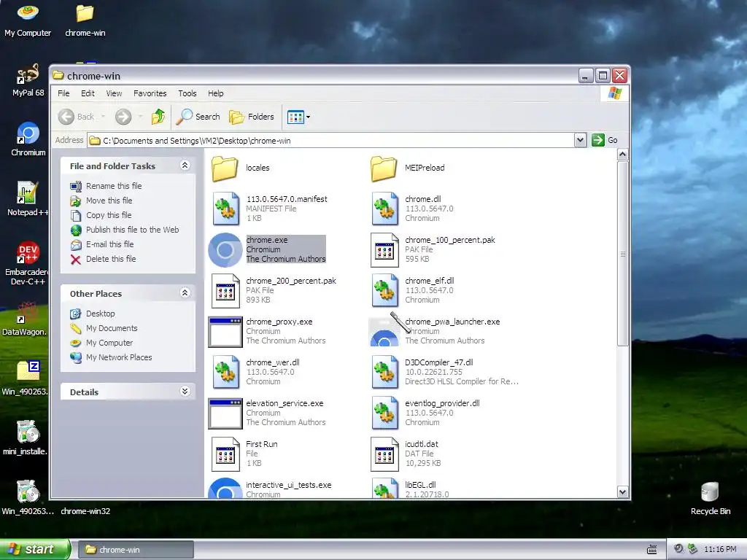The height and width of the screenshot is (560, 747).
Task: Select eventlog_provider.dll file icon
Action: [384, 413]
